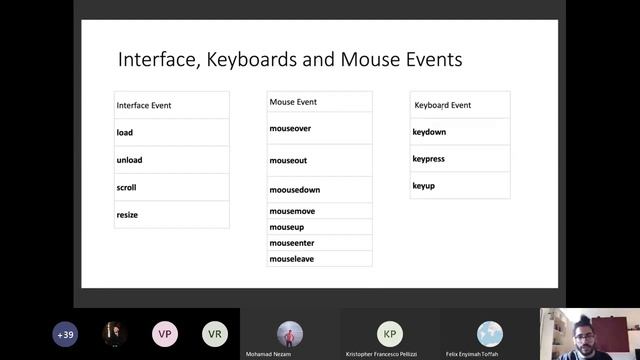Select the 'keypress' table cell
This screenshot has width=640, height=360.
click(x=460, y=159)
